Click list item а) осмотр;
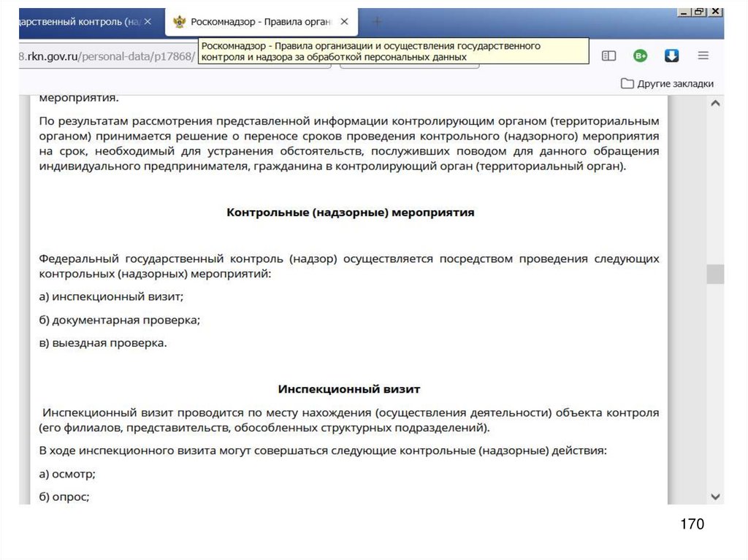Image resolution: width=748 pixels, height=560 pixels. (67, 474)
